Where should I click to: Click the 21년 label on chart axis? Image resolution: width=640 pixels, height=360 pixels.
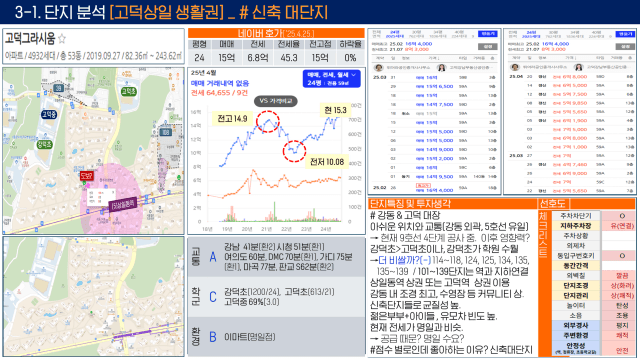[x=266, y=229]
